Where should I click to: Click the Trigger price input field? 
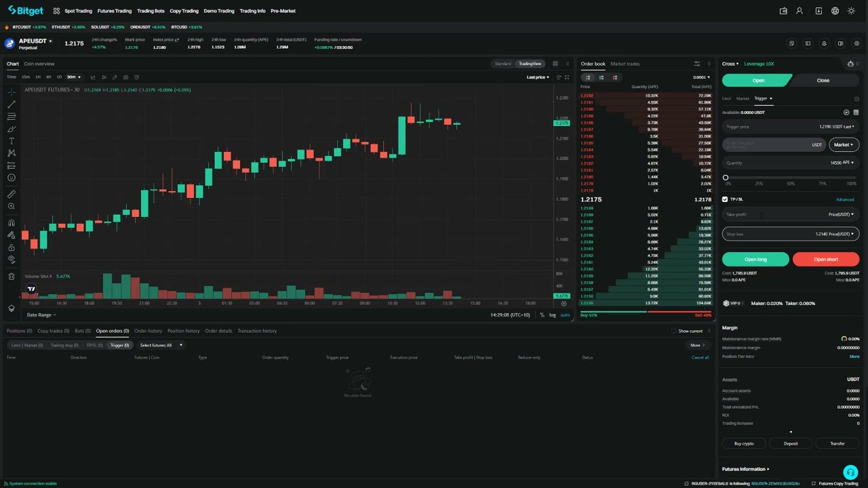coord(791,127)
